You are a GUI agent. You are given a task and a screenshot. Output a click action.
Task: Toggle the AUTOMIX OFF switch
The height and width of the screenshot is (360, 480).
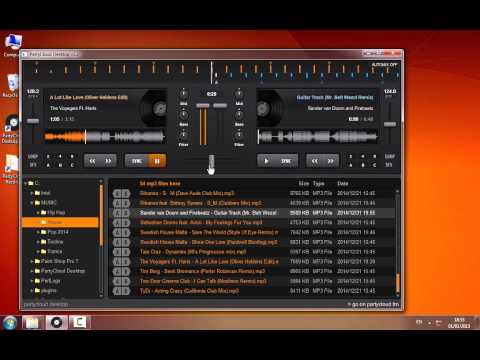(x=384, y=64)
